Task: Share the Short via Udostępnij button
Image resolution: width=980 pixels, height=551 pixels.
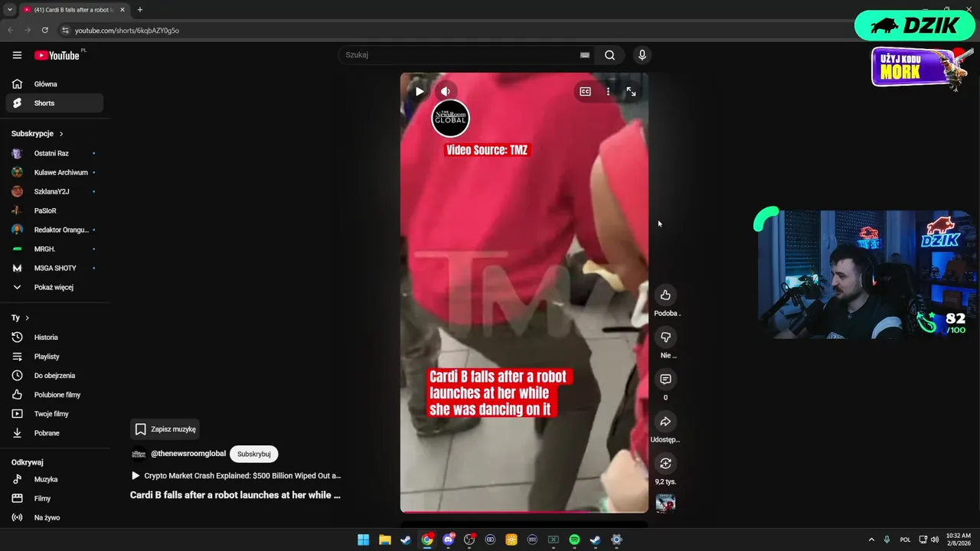Action: pos(665,422)
